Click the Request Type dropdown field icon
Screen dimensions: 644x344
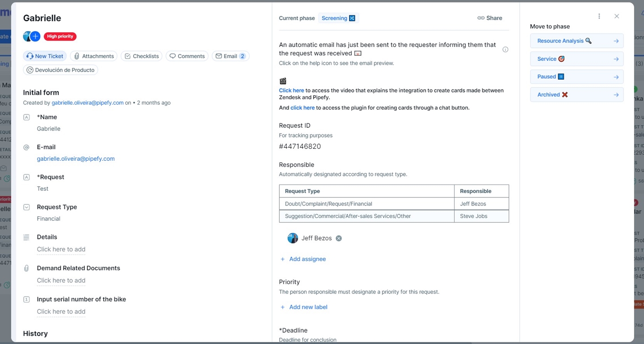(x=26, y=207)
